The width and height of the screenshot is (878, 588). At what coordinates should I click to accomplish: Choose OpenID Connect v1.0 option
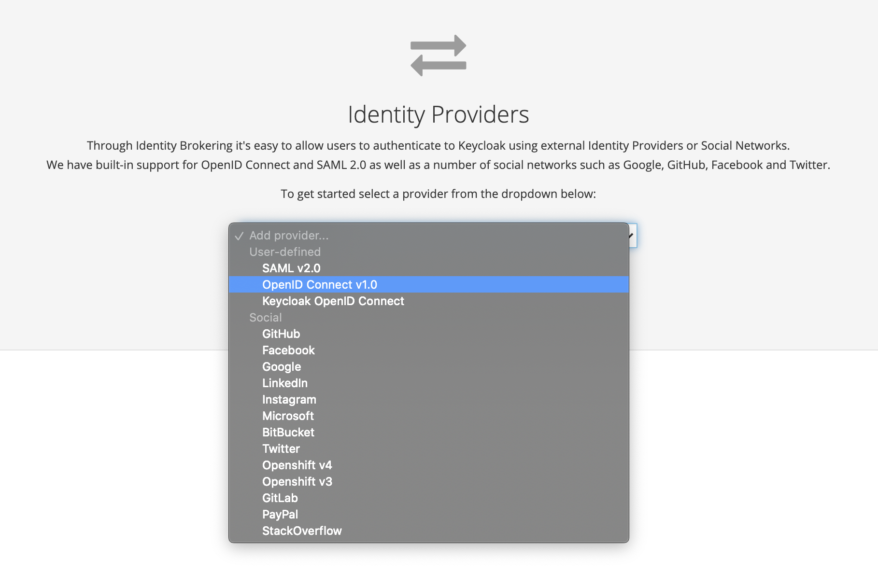pos(319,285)
